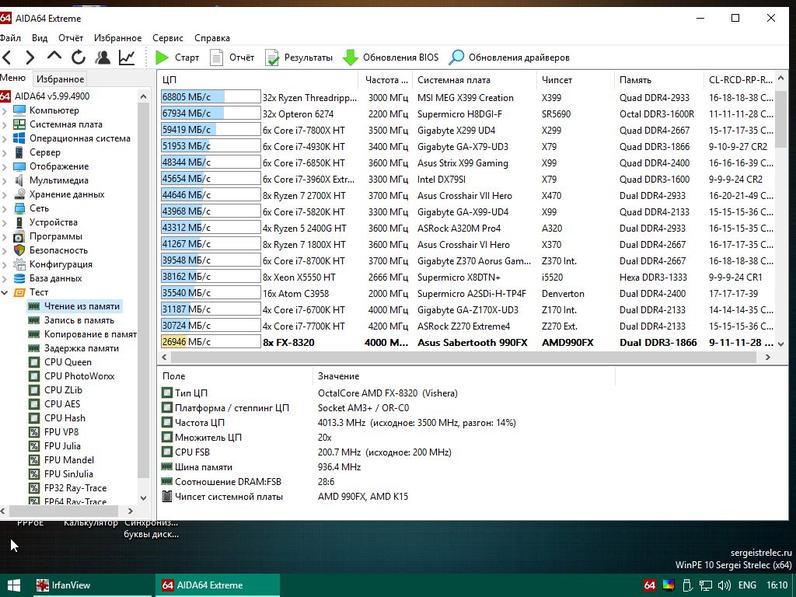Select Чтение из памяти test

point(82,306)
